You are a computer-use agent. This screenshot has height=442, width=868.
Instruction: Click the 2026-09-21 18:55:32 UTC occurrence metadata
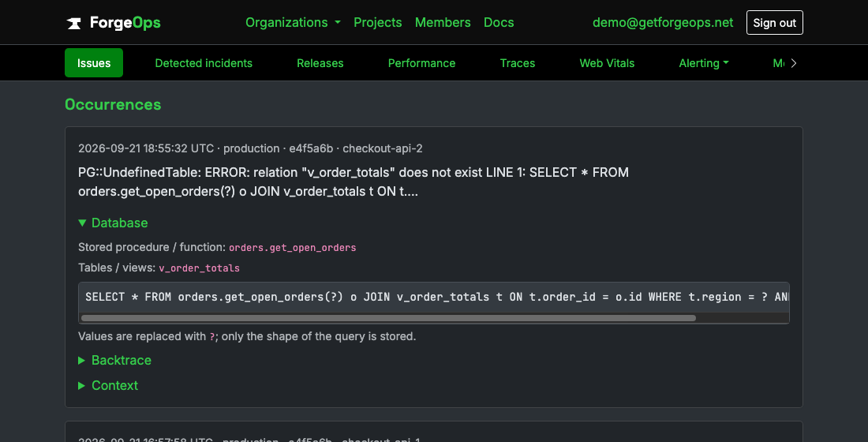pos(250,148)
